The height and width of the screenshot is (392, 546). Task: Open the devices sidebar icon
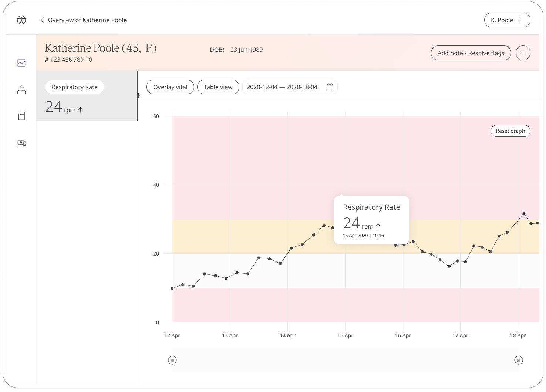(x=21, y=143)
